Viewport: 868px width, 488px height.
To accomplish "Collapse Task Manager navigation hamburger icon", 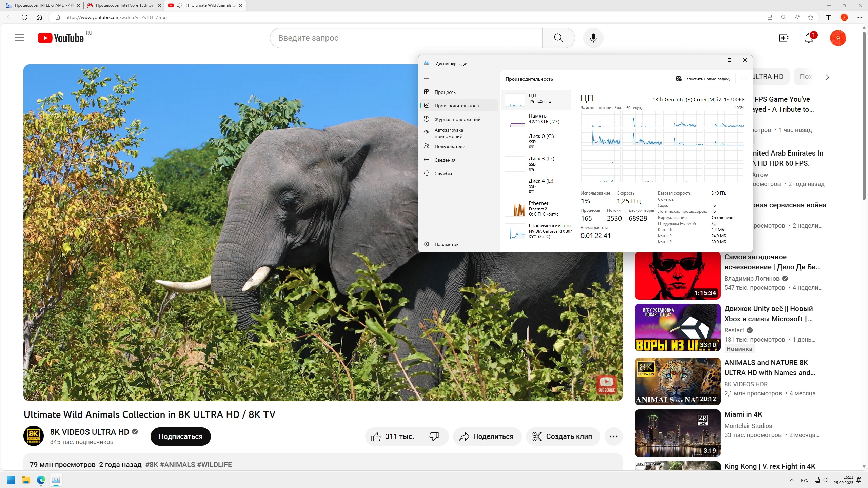I will (x=427, y=78).
